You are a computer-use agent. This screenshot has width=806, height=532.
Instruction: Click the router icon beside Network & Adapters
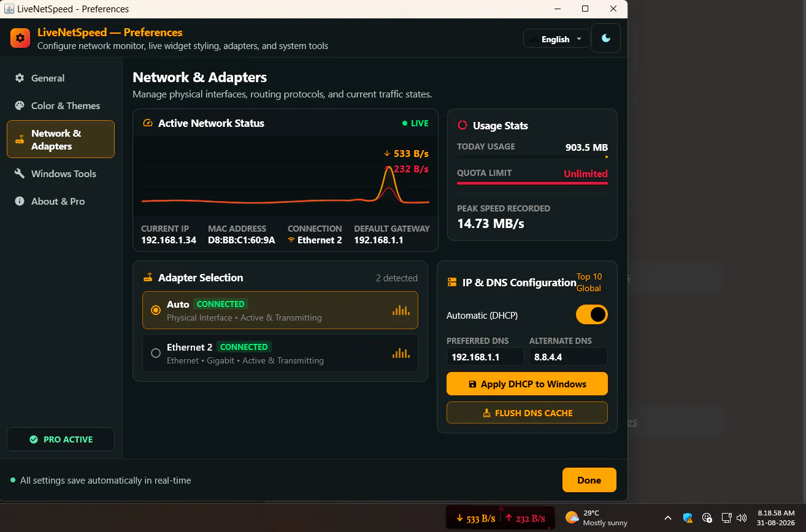point(20,140)
